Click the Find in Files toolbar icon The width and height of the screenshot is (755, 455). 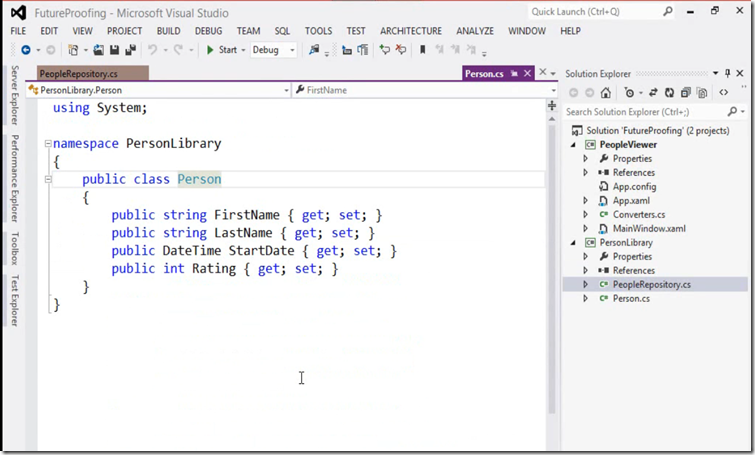[x=314, y=50]
